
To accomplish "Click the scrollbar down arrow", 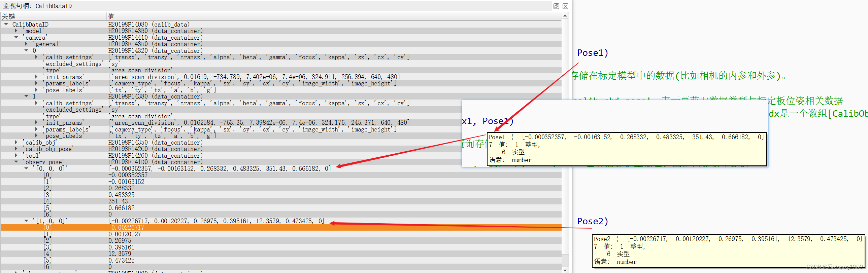I will click(x=565, y=270).
